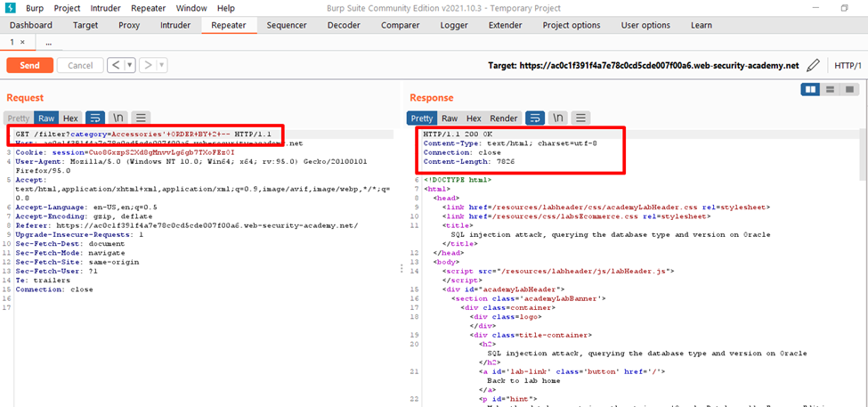
Task: Open the back history dropdown arrow
Action: click(130, 65)
